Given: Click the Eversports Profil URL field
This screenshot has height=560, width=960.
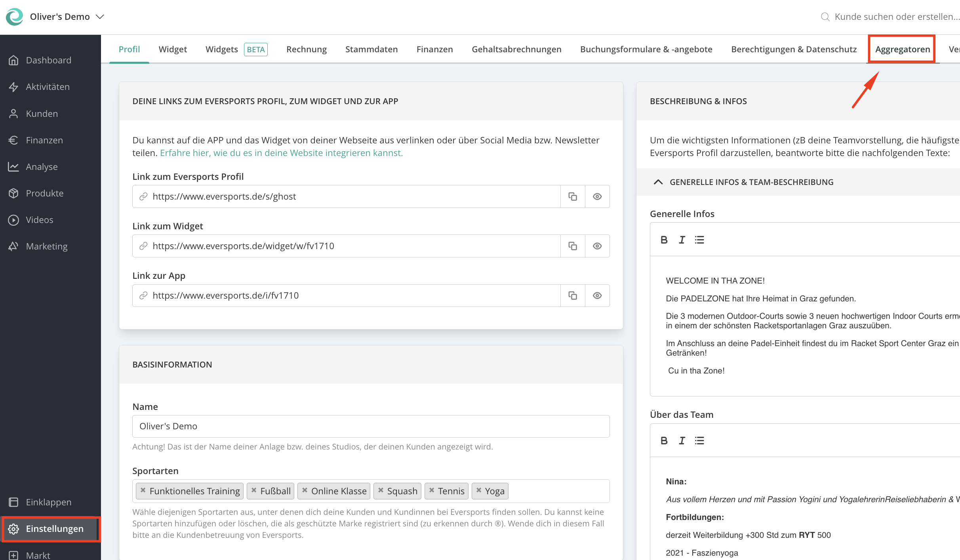Looking at the screenshot, I should click(x=347, y=196).
